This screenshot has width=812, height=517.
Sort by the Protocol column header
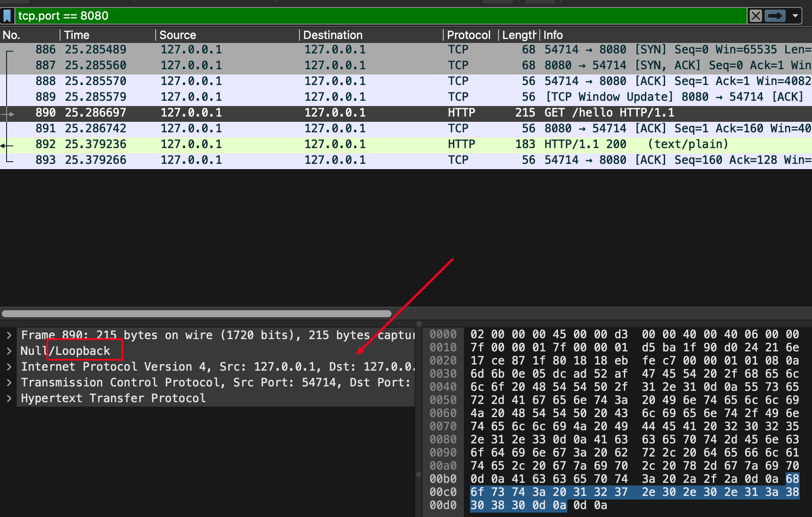pos(468,35)
